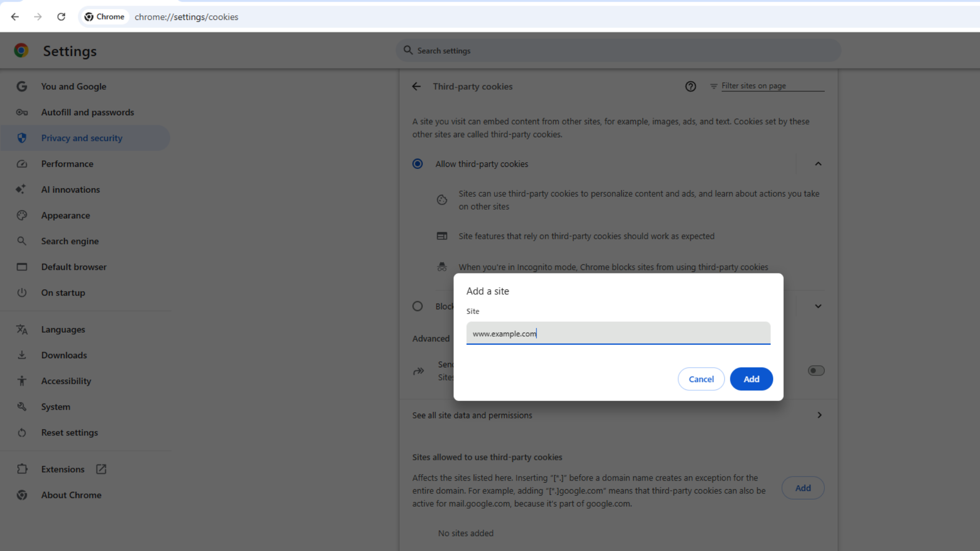The height and width of the screenshot is (551, 980).
Task: Open Autofill and passwords settings
Action: (x=87, y=112)
